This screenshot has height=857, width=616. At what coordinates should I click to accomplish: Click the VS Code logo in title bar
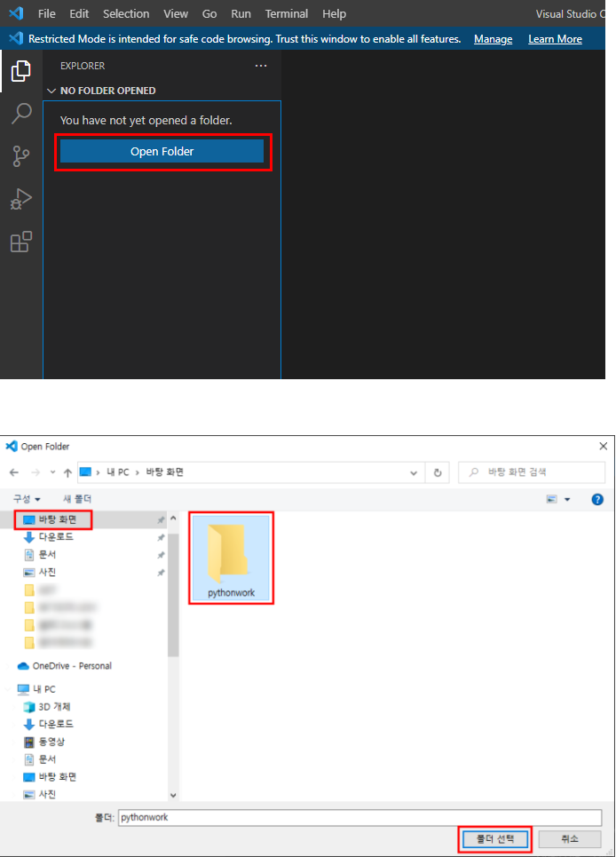point(16,13)
